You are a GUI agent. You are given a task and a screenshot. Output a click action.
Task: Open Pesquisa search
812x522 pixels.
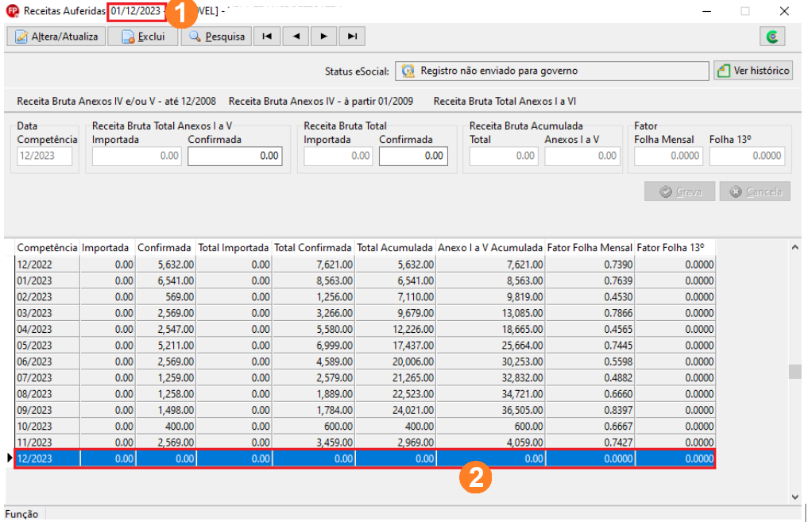click(x=216, y=37)
